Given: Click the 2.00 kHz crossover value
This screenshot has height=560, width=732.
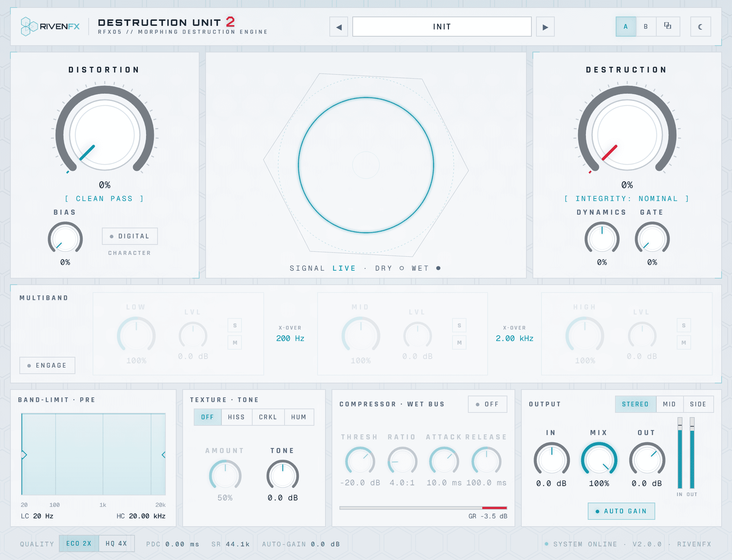Looking at the screenshot, I should pos(515,338).
